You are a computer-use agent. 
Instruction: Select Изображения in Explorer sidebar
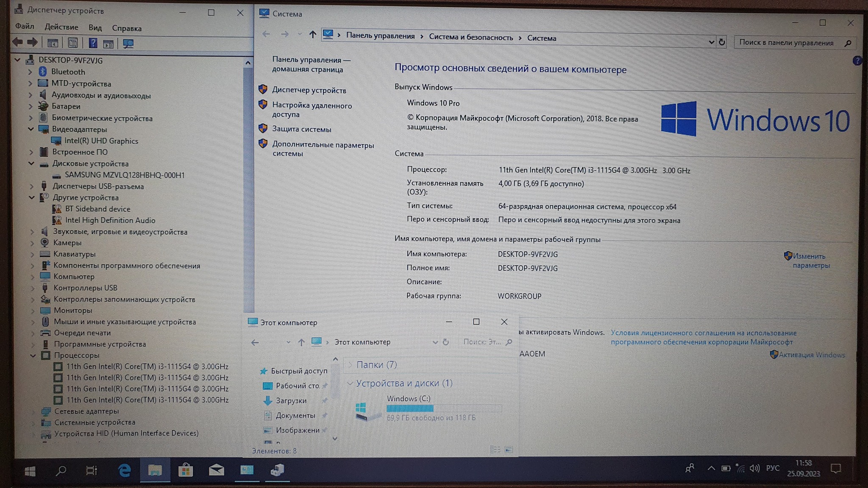298,430
